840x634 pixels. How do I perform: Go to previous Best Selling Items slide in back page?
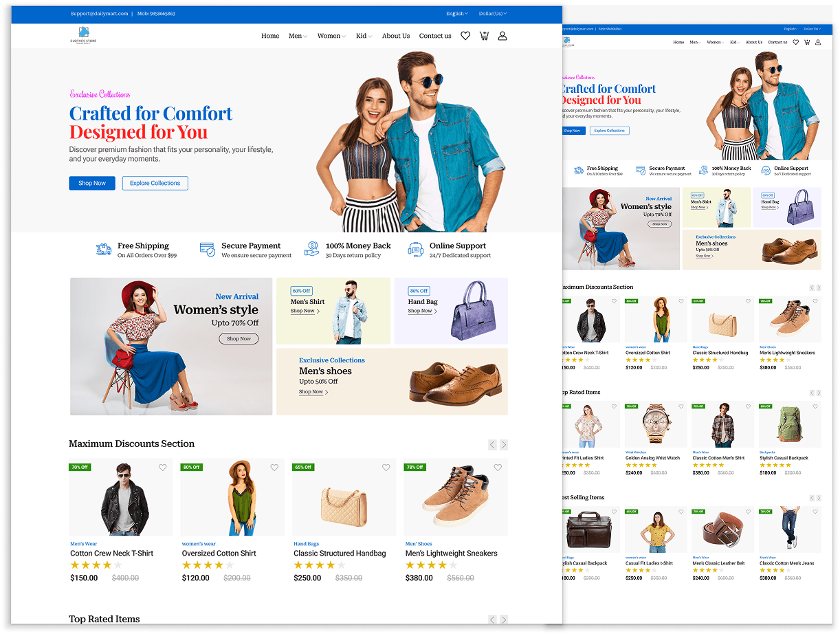812,499
